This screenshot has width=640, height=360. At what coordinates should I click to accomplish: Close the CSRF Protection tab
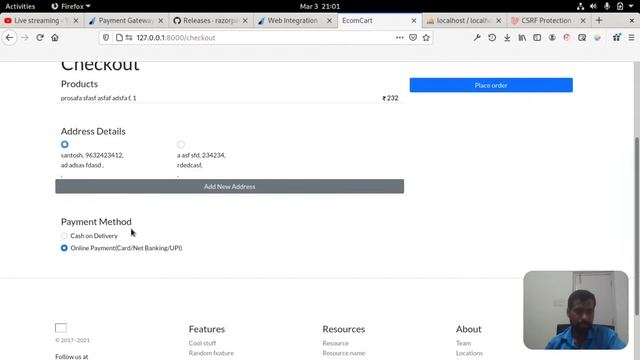coord(583,20)
